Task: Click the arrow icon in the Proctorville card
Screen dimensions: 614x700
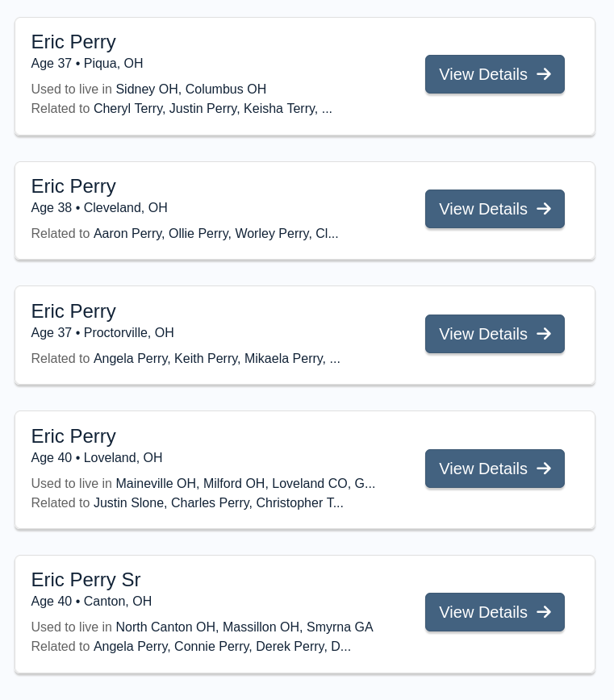Action: pos(544,334)
